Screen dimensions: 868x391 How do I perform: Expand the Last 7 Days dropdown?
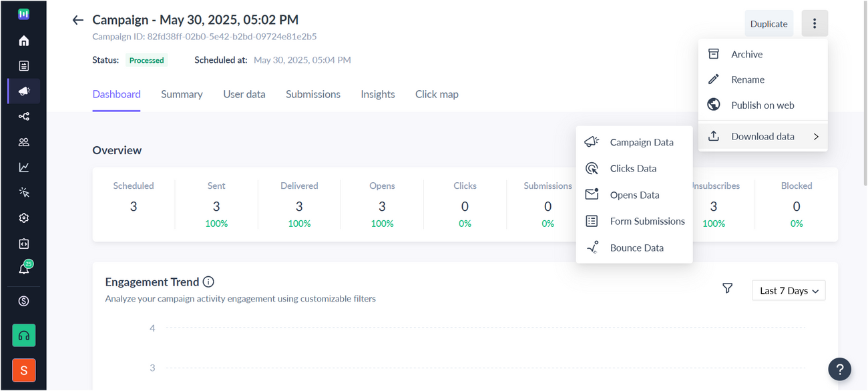789,291
